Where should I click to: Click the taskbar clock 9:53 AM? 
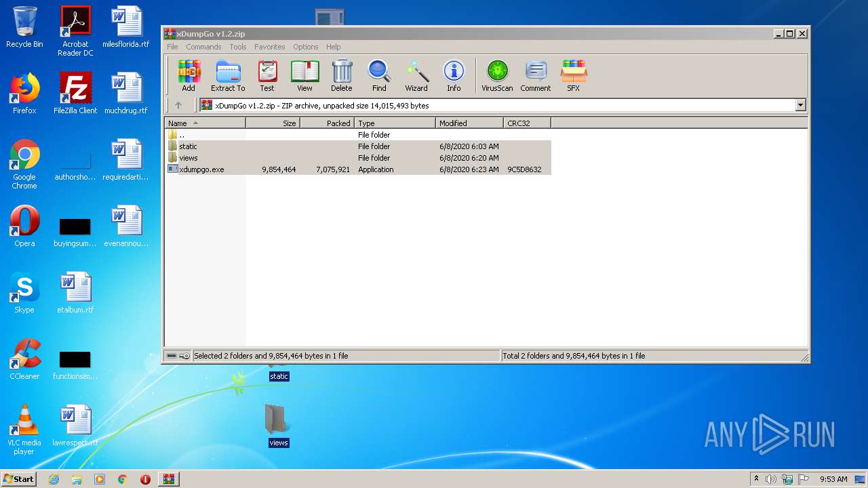point(833,479)
